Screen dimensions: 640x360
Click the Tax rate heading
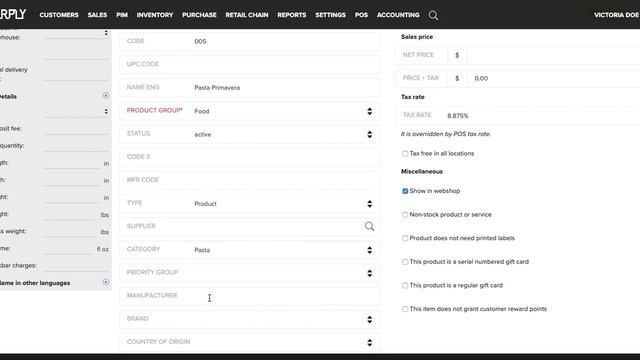(x=413, y=97)
